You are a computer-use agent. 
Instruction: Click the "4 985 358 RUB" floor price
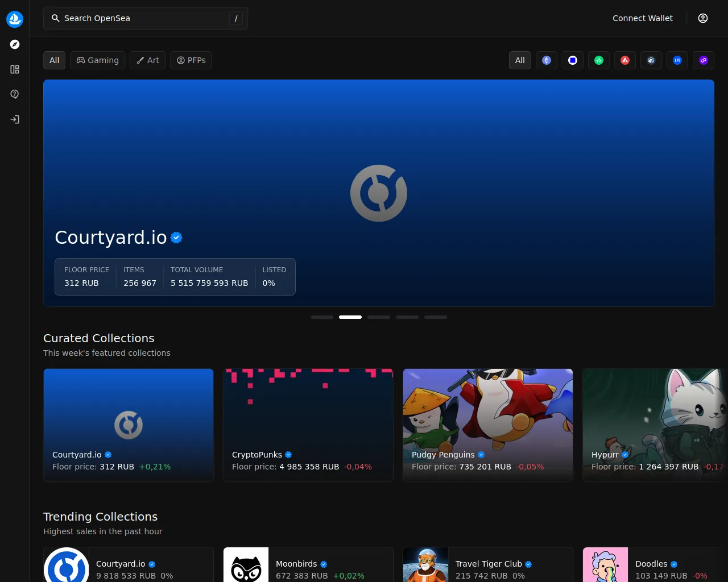point(309,467)
